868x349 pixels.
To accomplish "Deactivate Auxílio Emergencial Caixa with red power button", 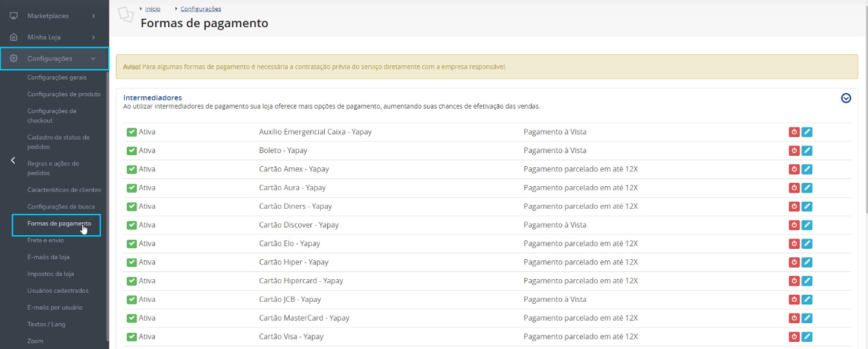I will pos(794,132).
